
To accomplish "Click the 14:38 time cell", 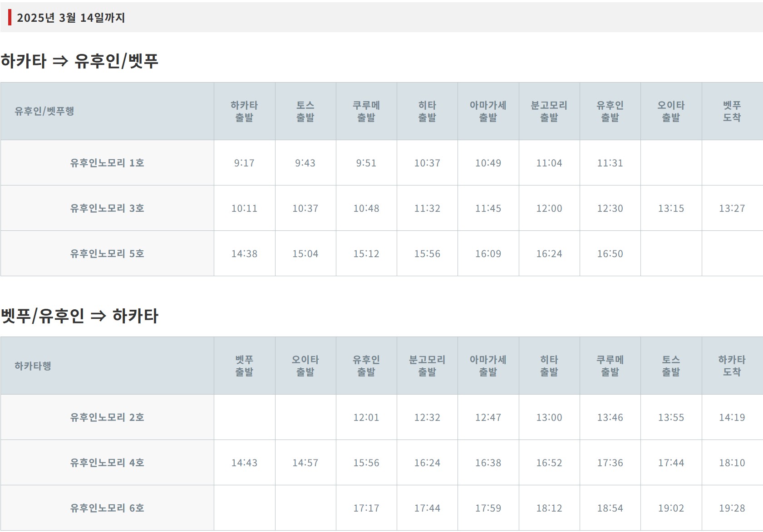I will point(244,254).
